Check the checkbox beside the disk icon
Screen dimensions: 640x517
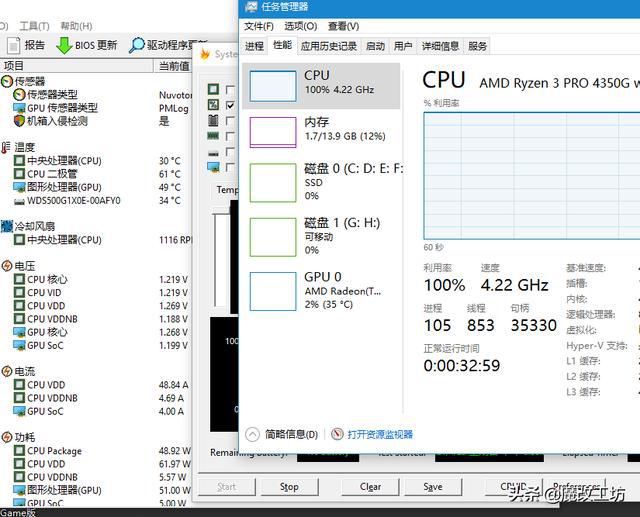pos(230,151)
